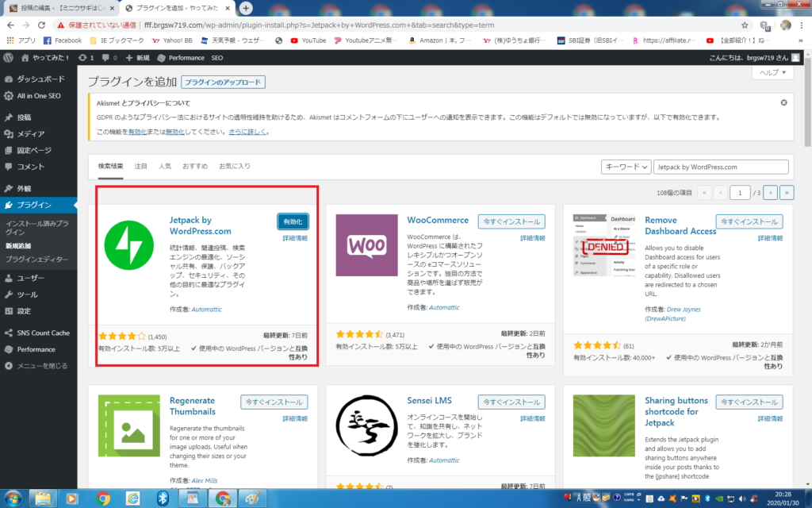Activate Jetpack with the 有効化 button
This screenshot has width=812, height=508.
[293, 221]
